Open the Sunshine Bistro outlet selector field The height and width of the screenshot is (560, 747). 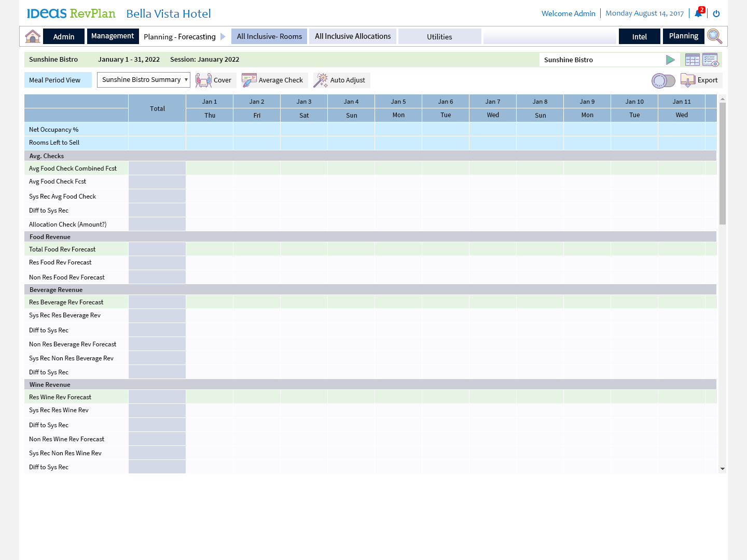coord(602,60)
